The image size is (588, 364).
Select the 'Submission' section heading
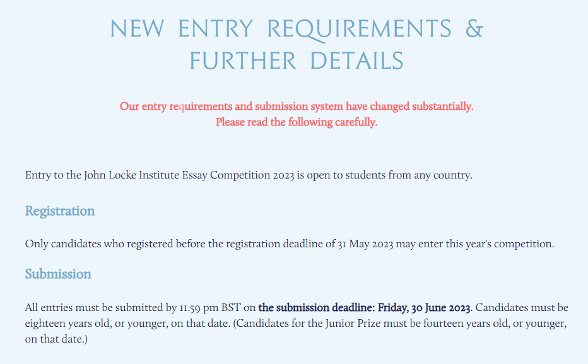coord(58,274)
